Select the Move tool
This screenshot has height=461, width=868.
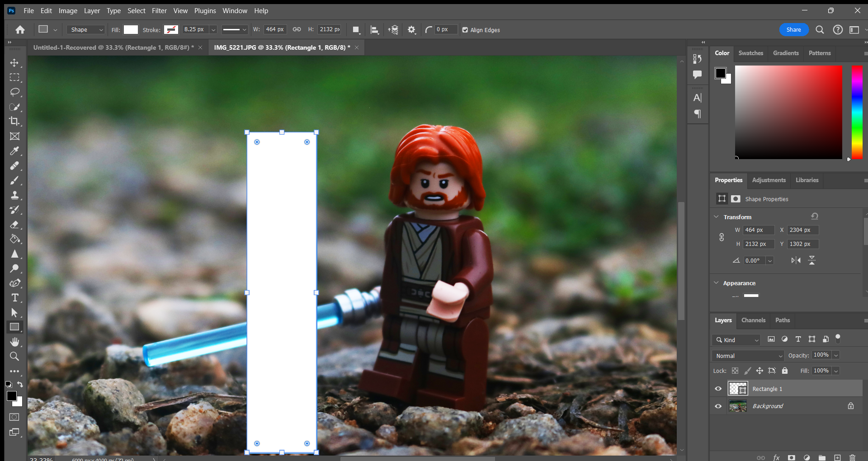(14, 63)
